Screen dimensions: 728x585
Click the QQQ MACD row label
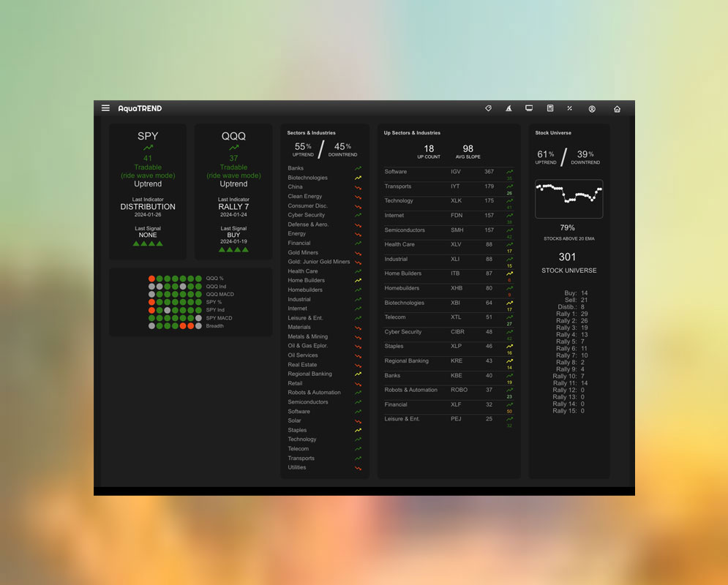coord(220,294)
